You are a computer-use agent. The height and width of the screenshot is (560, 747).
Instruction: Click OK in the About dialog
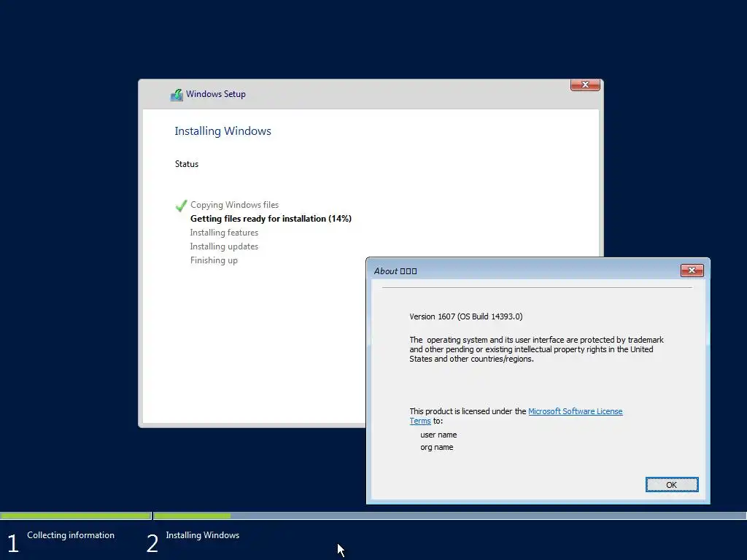pos(672,484)
